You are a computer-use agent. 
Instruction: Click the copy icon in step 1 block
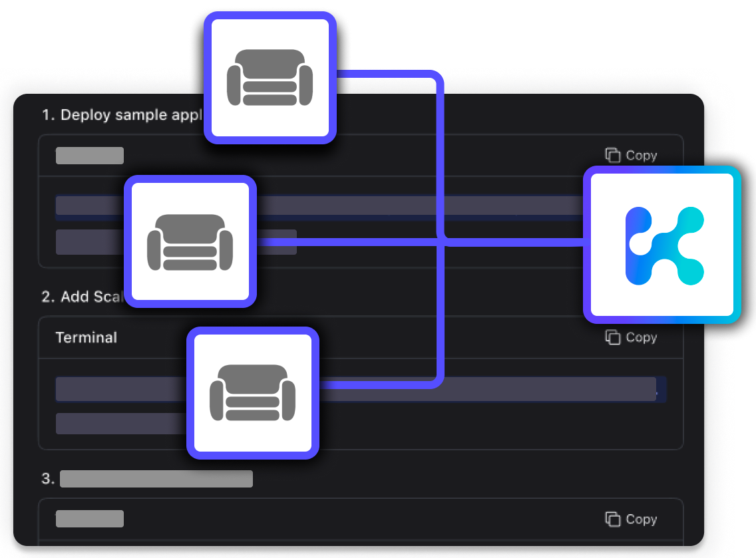613,155
